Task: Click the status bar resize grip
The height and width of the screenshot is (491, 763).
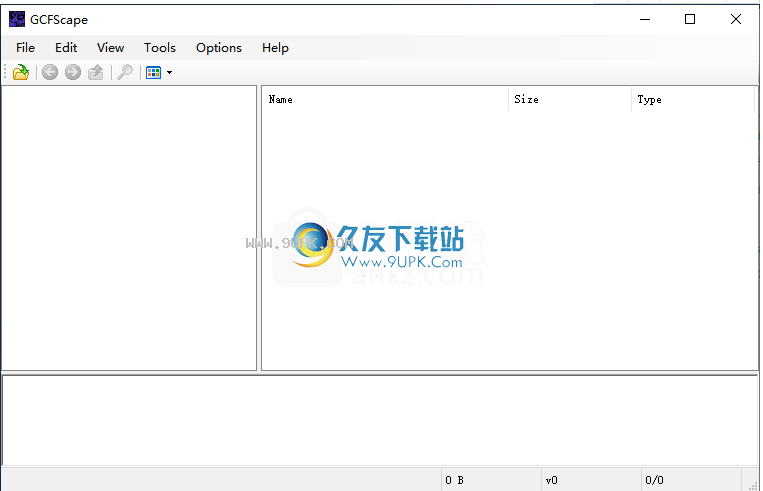Action: coord(752,484)
